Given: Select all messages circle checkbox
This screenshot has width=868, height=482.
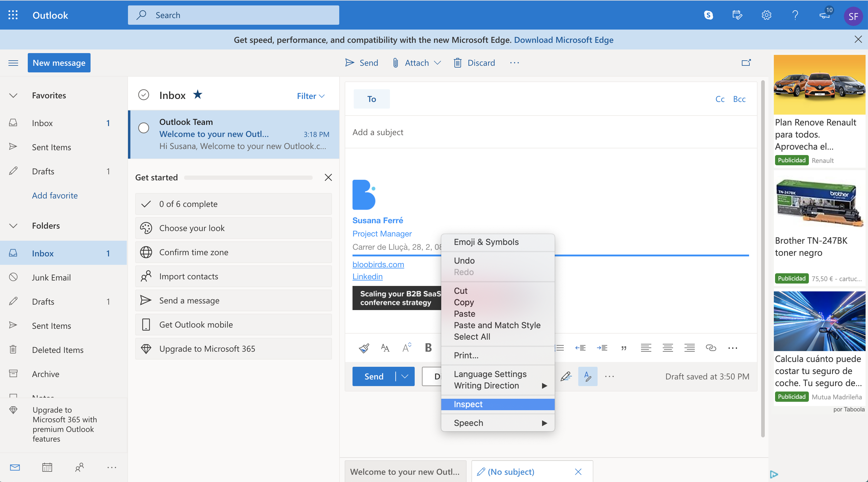Looking at the screenshot, I should point(144,95).
